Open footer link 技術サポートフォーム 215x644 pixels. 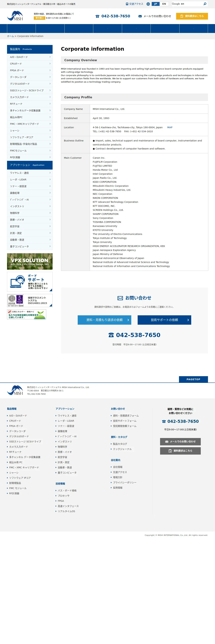pyautogui.click(x=125, y=421)
